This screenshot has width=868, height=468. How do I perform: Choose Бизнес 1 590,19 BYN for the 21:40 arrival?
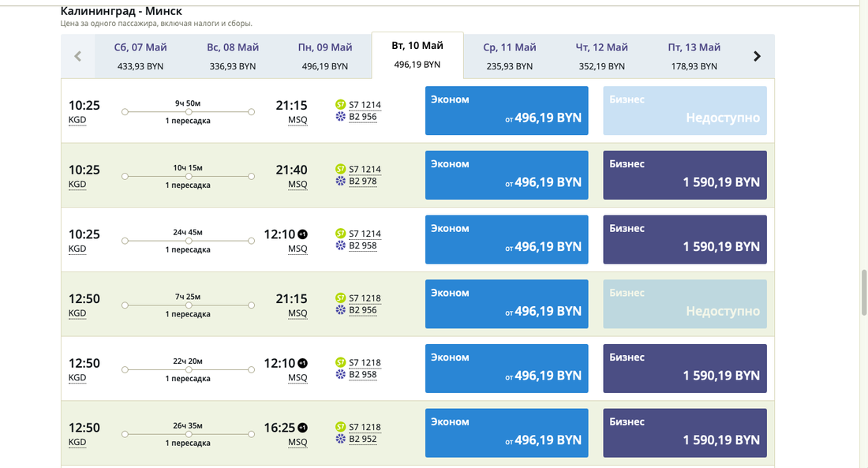point(685,175)
